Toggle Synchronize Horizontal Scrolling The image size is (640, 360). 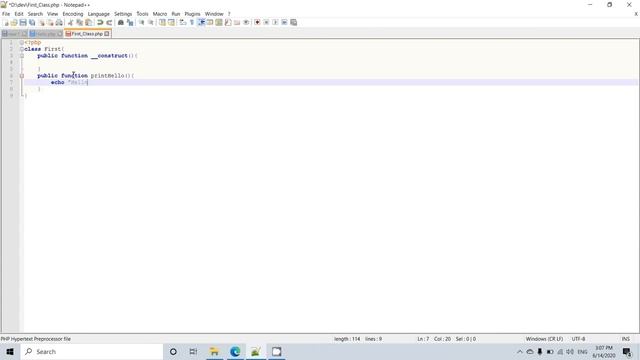(x=171, y=22)
